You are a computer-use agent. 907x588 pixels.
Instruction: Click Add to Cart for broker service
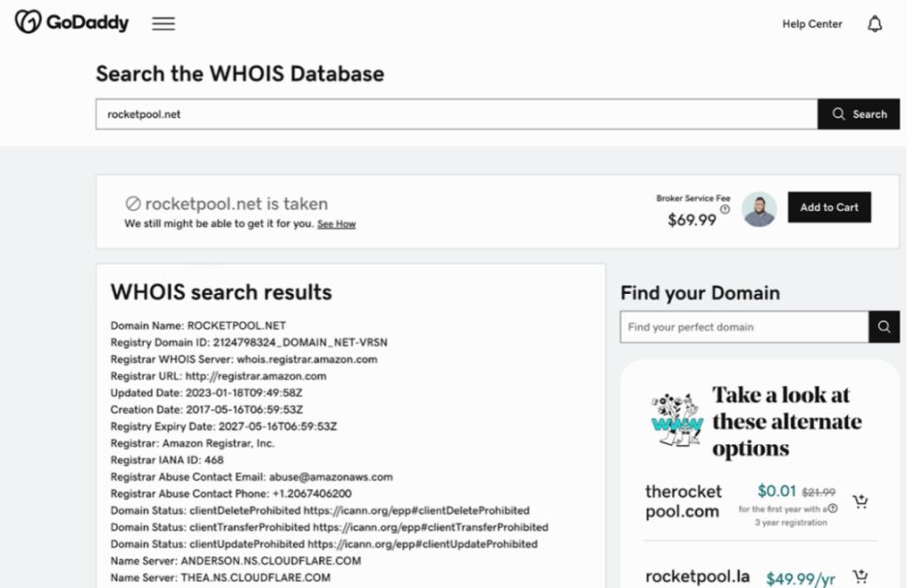pyautogui.click(x=829, y=207)
